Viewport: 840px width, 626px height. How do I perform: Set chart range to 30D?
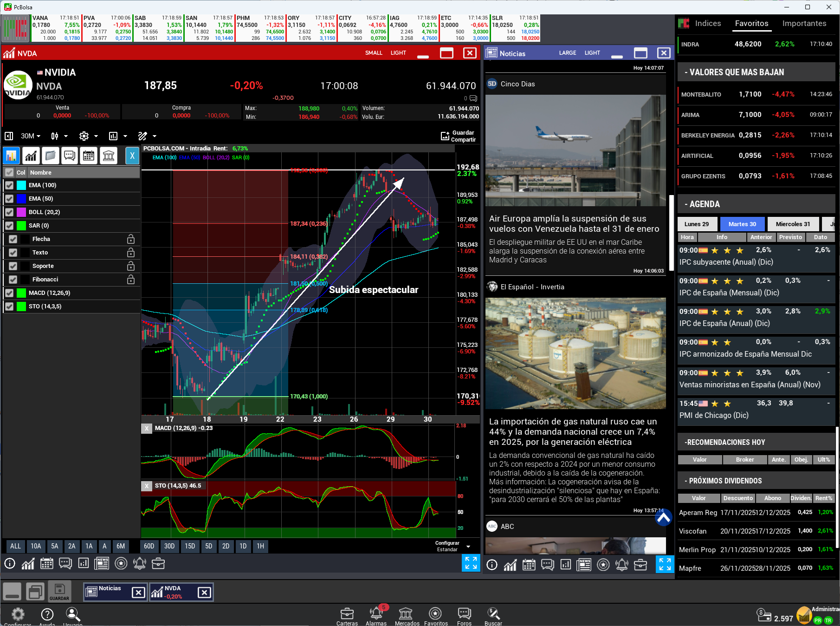[169, 546]
